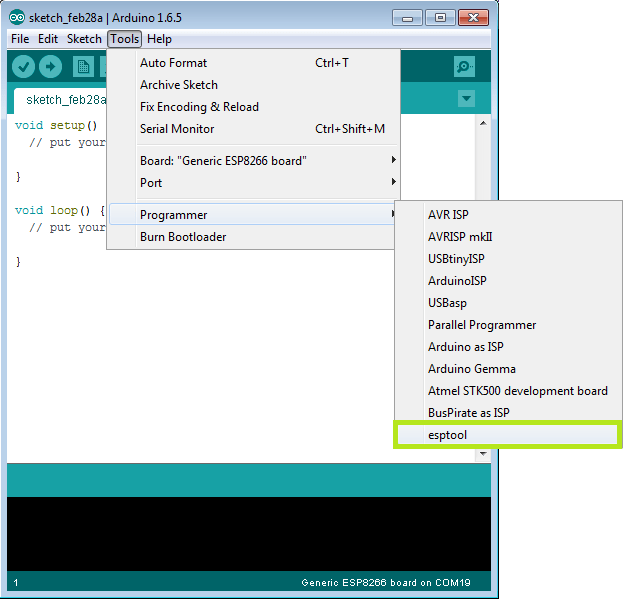Click the New sketch document icon

(x=83, y=66)
